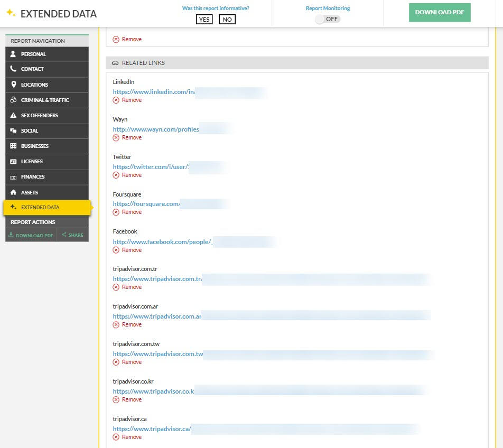The width and height of the screenshot is (503, 448).
Task: Open the Personal section label in report navigation
Action: 33,54
